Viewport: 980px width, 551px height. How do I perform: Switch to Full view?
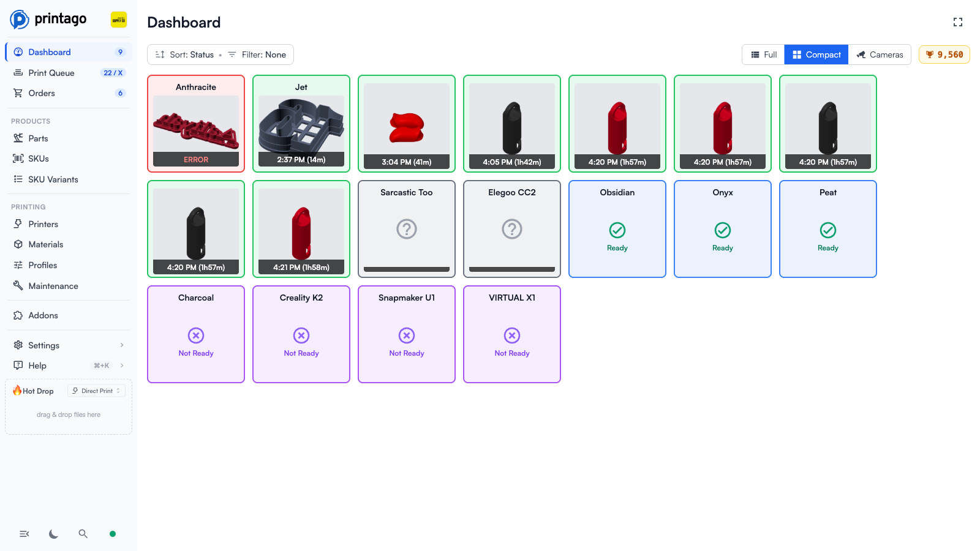[763, 54]
